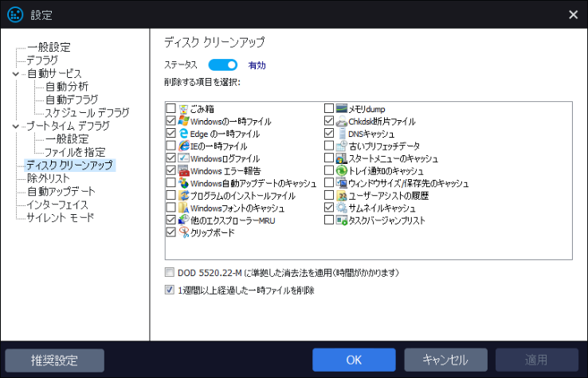Click the 推奨設定 button
588x378 pixels.
[x=55, y=360]
